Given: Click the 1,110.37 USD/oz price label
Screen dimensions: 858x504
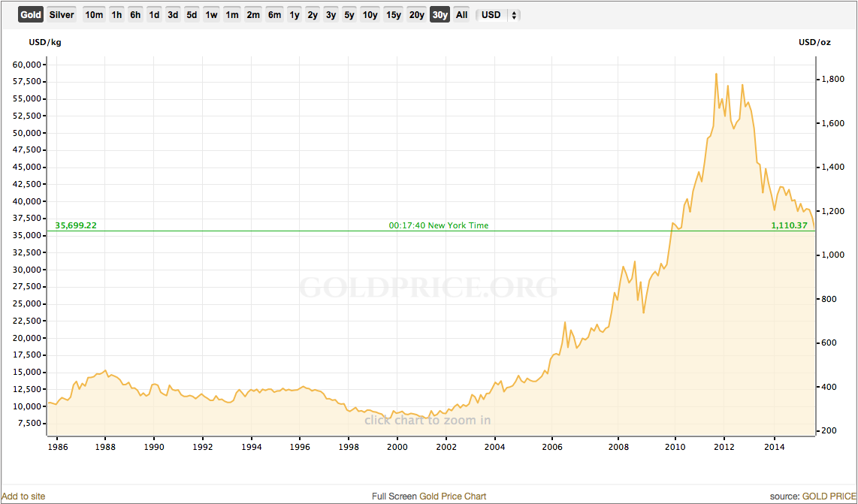Looking at the screenshot, I should [x=789, y=225].
